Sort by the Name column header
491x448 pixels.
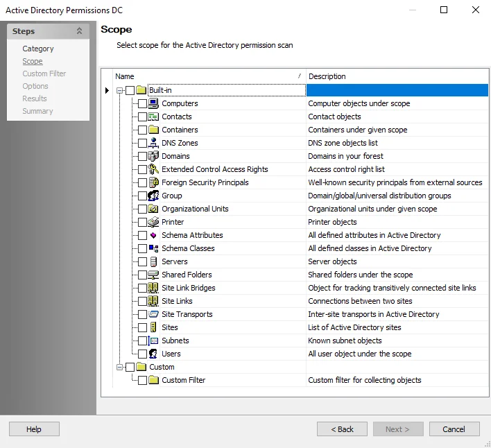coord(209,76)
